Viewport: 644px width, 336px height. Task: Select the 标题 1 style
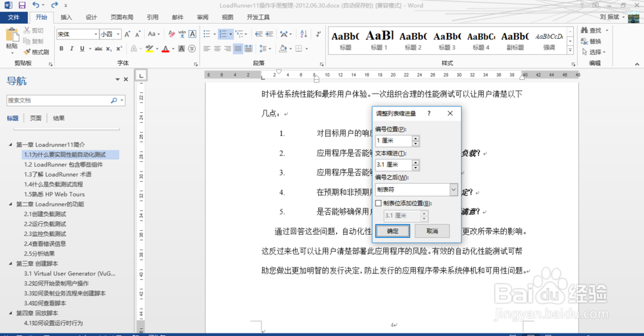pyautogui.click(x=379, y=40)
